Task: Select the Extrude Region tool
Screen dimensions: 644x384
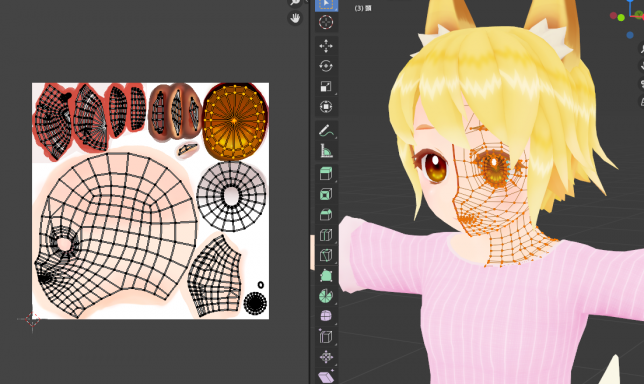Action: 327,174
